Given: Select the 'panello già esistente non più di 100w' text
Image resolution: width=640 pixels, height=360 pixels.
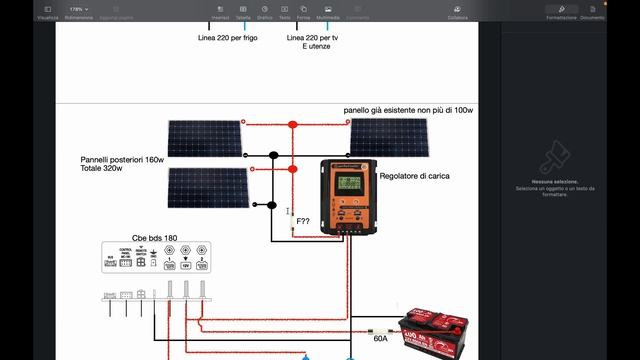Looking at the screenshot, I should click(408, 110).
